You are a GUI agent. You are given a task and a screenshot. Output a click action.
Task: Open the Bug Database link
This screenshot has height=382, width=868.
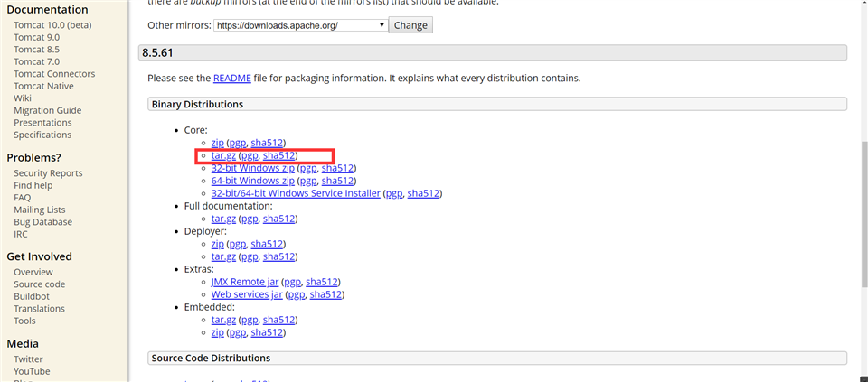coord(42,221)
